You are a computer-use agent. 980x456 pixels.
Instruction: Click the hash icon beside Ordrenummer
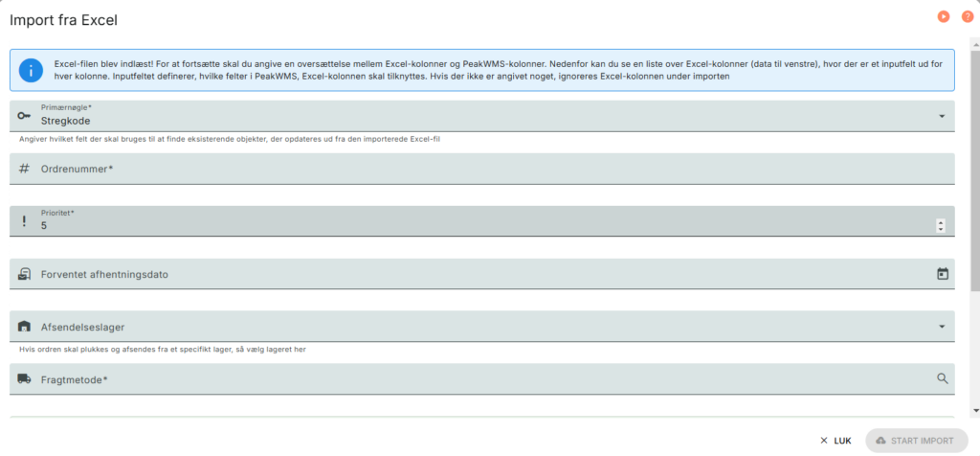[x=24, y=169]
